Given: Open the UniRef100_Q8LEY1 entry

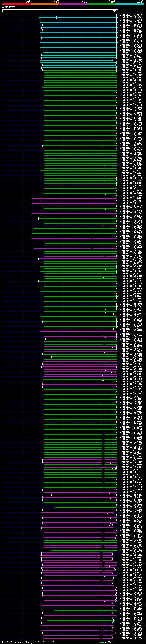Looking at the screenshot, I should [x=131, y=82].
